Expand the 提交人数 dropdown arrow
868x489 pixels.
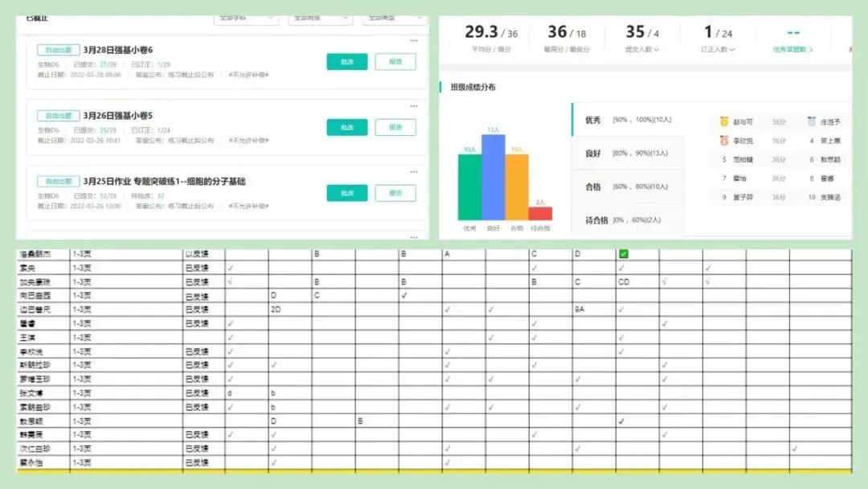pyautogui.click(x=657, y=49)
